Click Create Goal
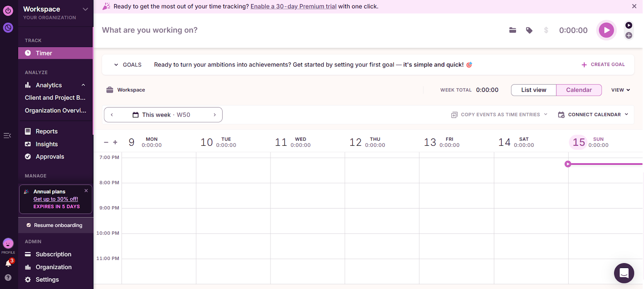The height and width of the screenshot is (289, 644). pos(603,64)
